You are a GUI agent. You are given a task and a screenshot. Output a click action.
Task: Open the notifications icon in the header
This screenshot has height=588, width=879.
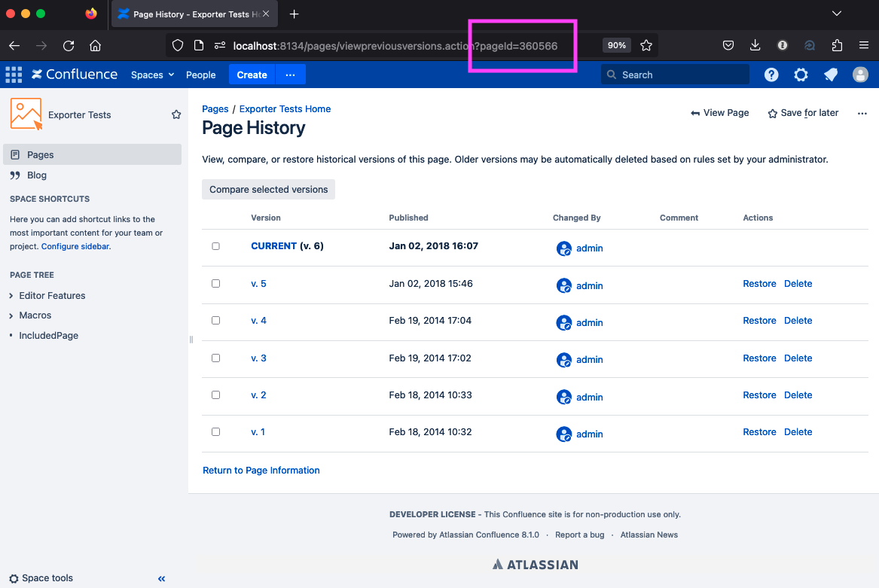point(831,75)
